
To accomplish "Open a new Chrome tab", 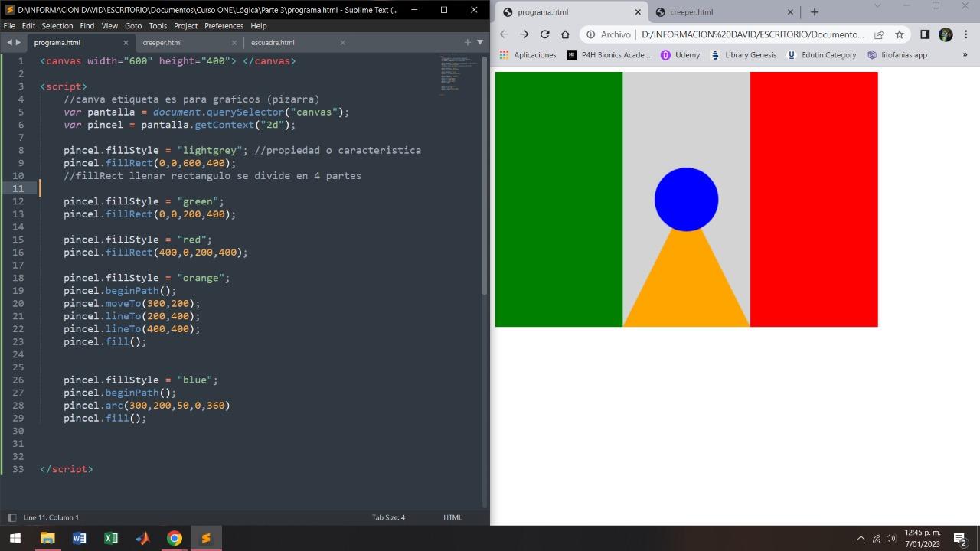I will pyautogui.click(x=815, y=11).
